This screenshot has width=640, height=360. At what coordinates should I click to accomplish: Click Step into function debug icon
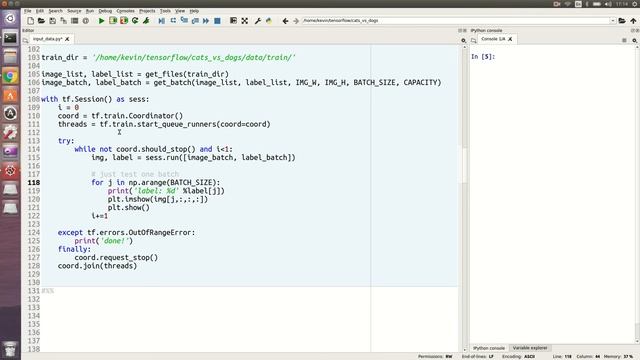tap(184, 20)
